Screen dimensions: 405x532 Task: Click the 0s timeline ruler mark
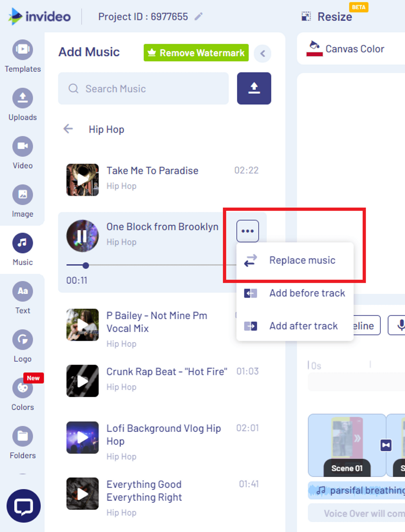point(316,366)
